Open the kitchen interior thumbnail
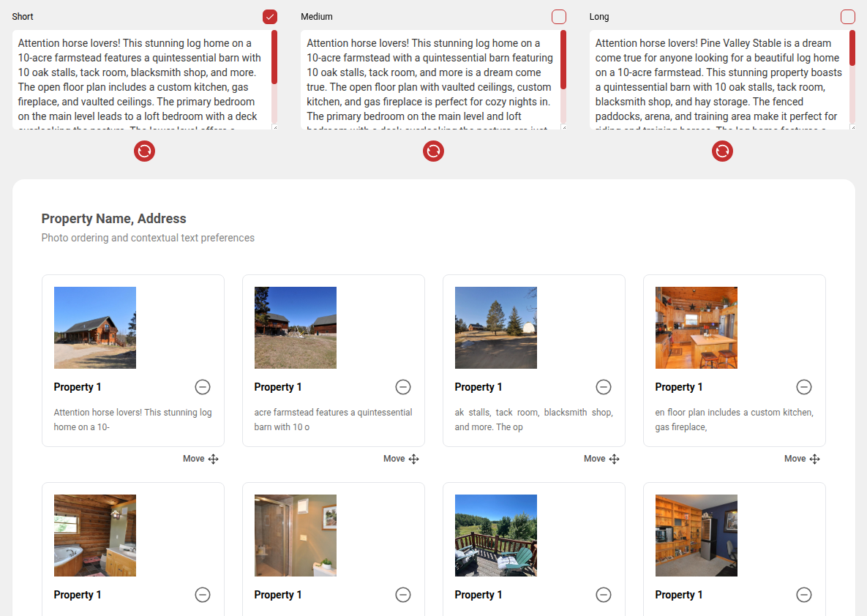 click(x=696, y=328)
